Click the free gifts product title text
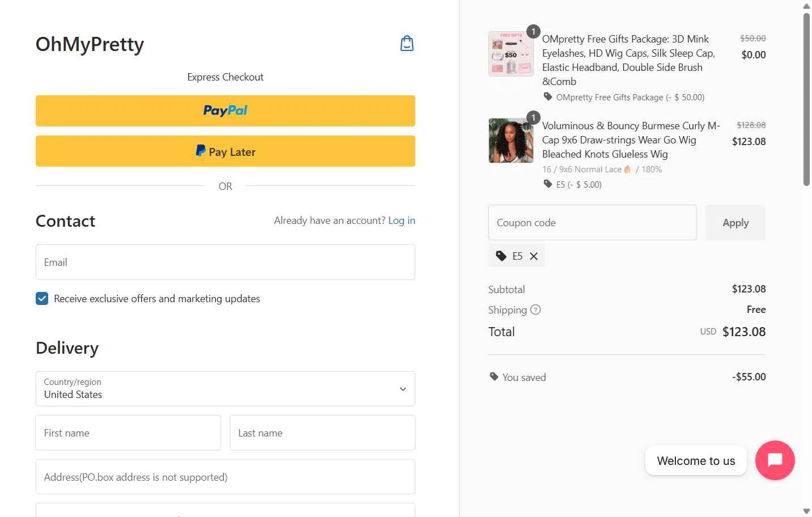The width and height of the screenshot is (812, 517). coord(629,60)
